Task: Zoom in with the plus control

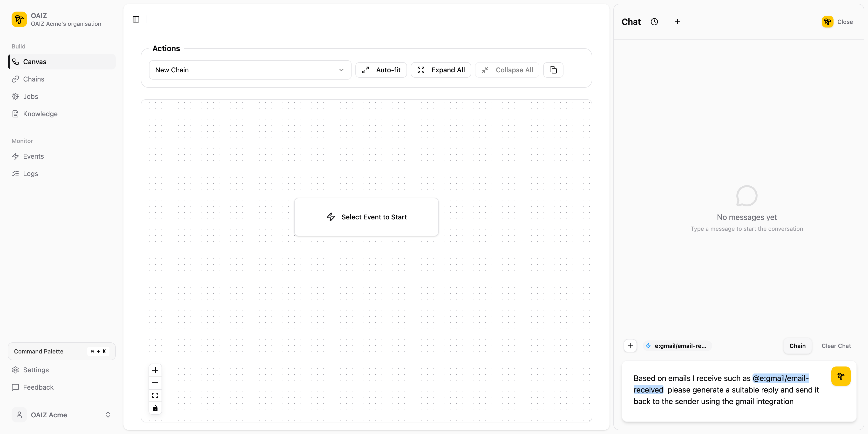Action: [x=155, y=370]
